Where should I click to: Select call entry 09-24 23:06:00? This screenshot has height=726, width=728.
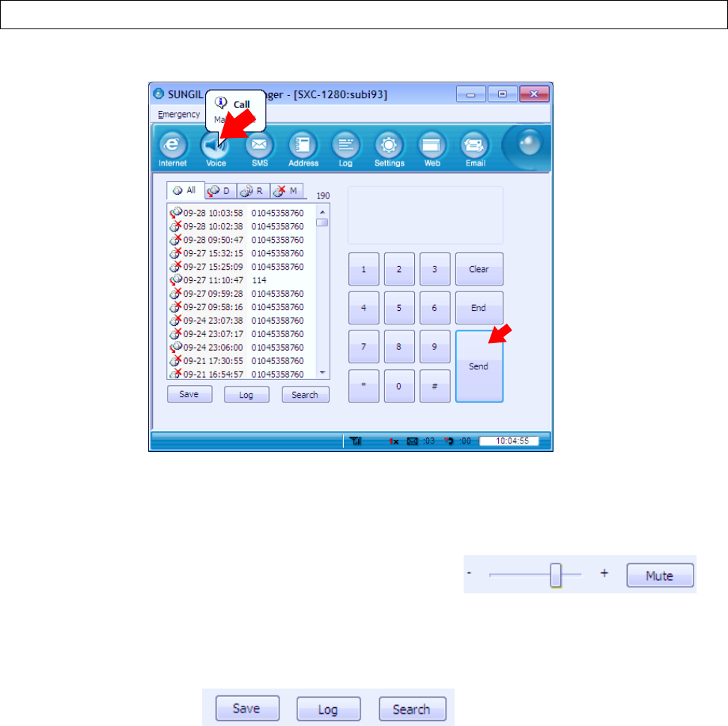pos(241,348)
